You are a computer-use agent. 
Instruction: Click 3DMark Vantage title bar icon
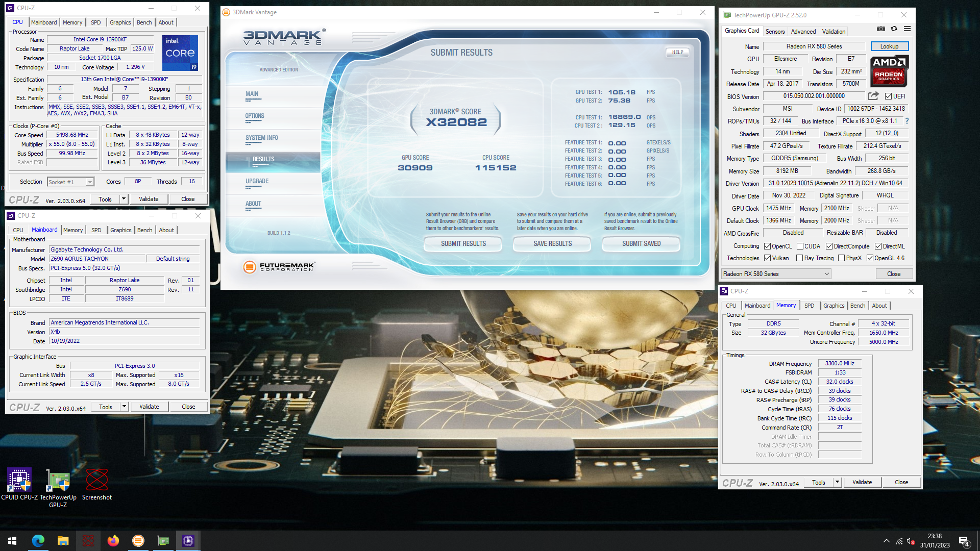226,12
